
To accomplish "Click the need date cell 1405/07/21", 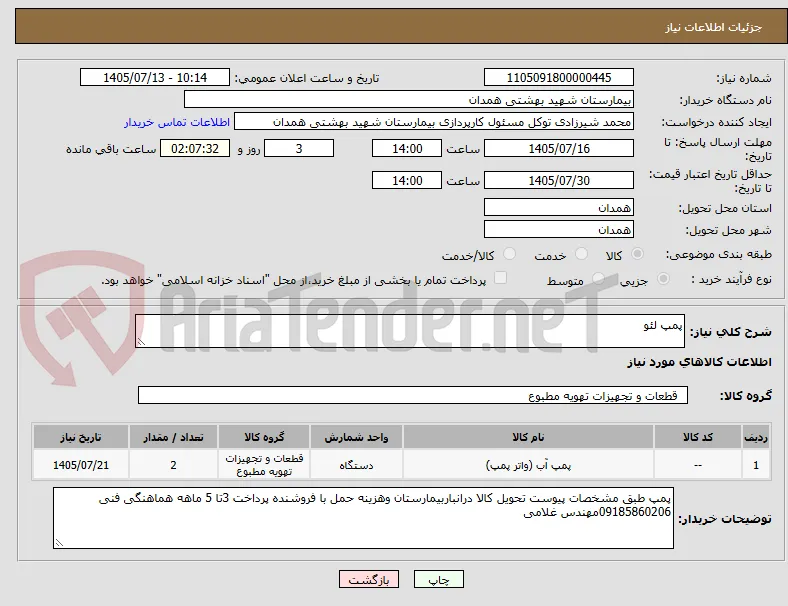I will click(80, 465).
